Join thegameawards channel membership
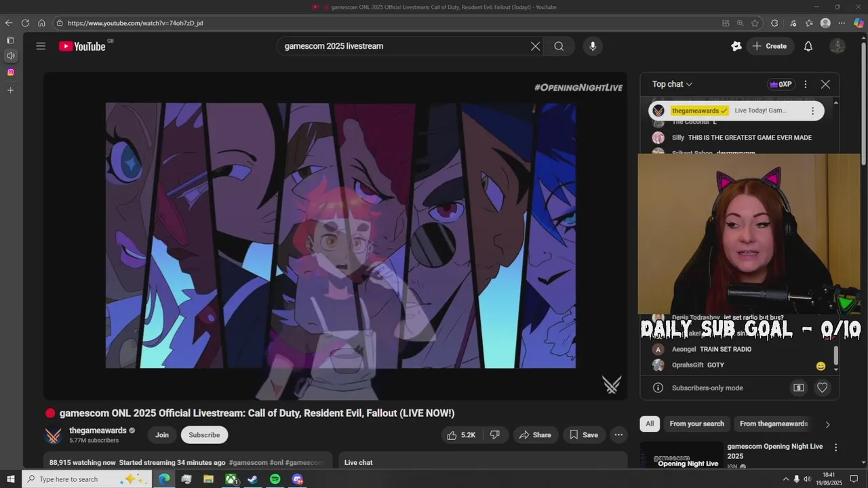Screen dimensions: 868x488 [162, 435]
